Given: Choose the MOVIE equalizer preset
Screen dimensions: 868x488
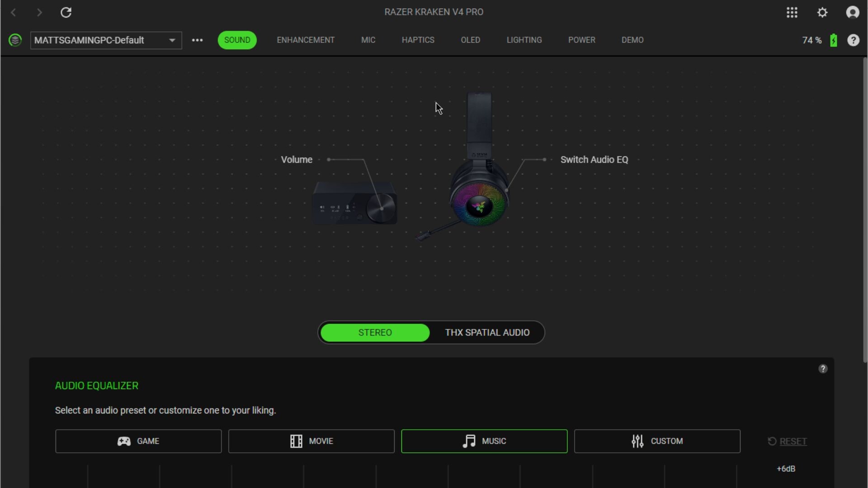Looking at the screenshot, I should pos(311,441).
